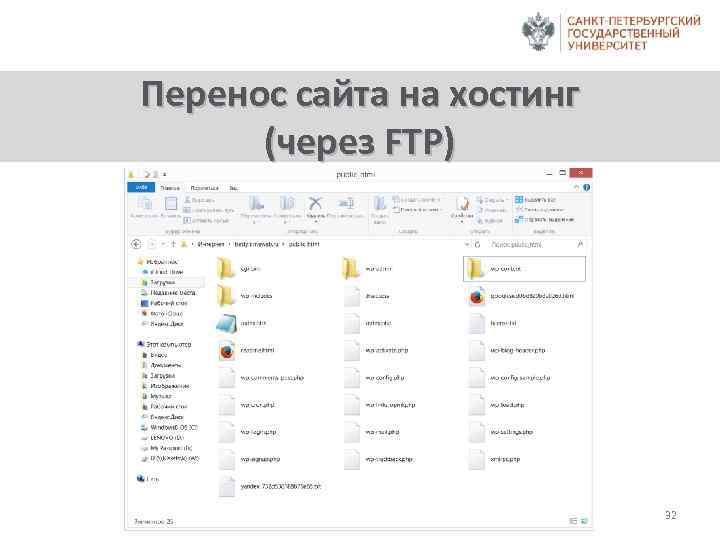This screenshot has height=540, width=720.
Task: Open the blue Help icon in ribbon
Action: (x=586, y=187)
